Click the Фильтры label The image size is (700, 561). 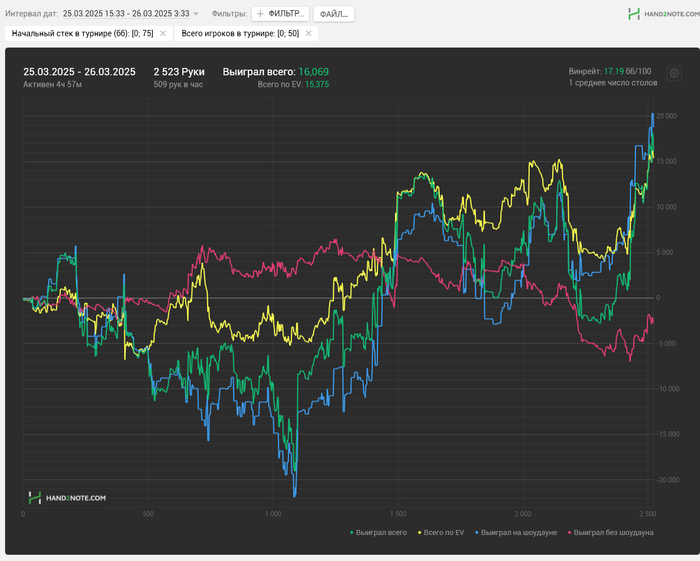coord(229,14)
